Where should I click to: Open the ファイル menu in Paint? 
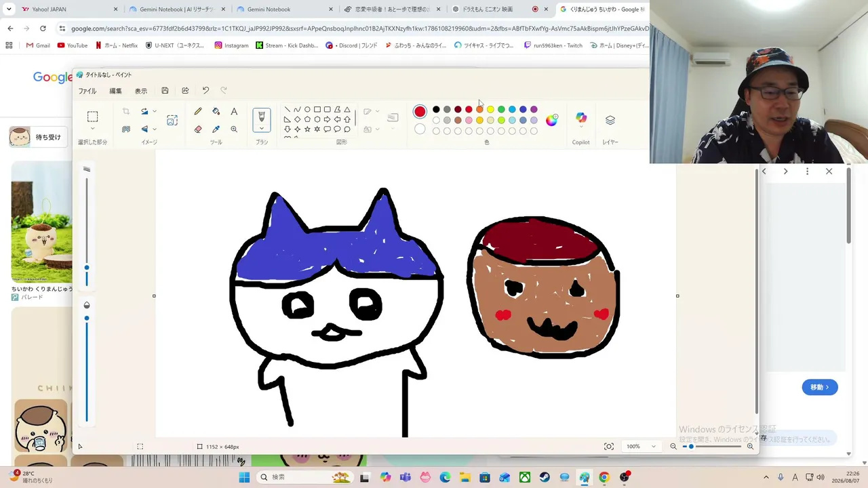coord(87,91)
